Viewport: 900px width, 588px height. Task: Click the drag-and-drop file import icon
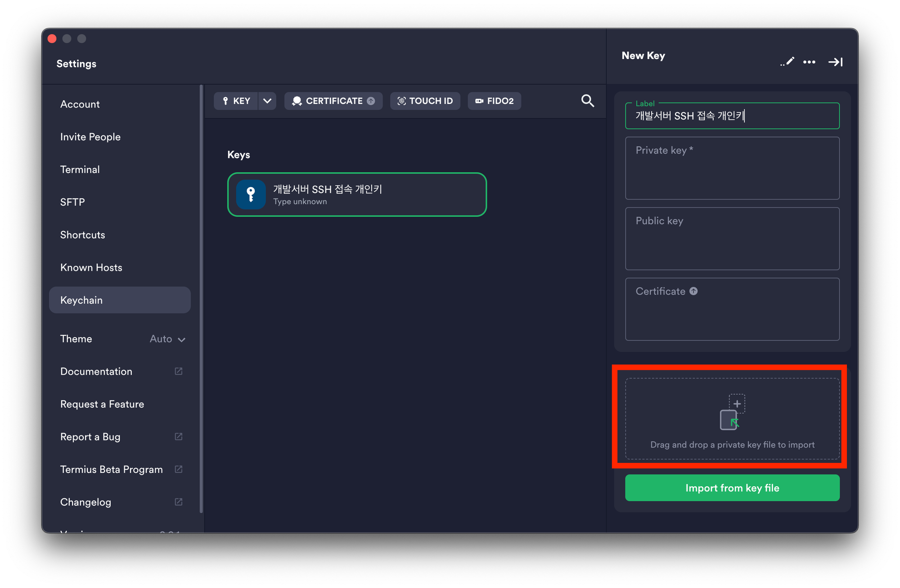pos(732,412)
